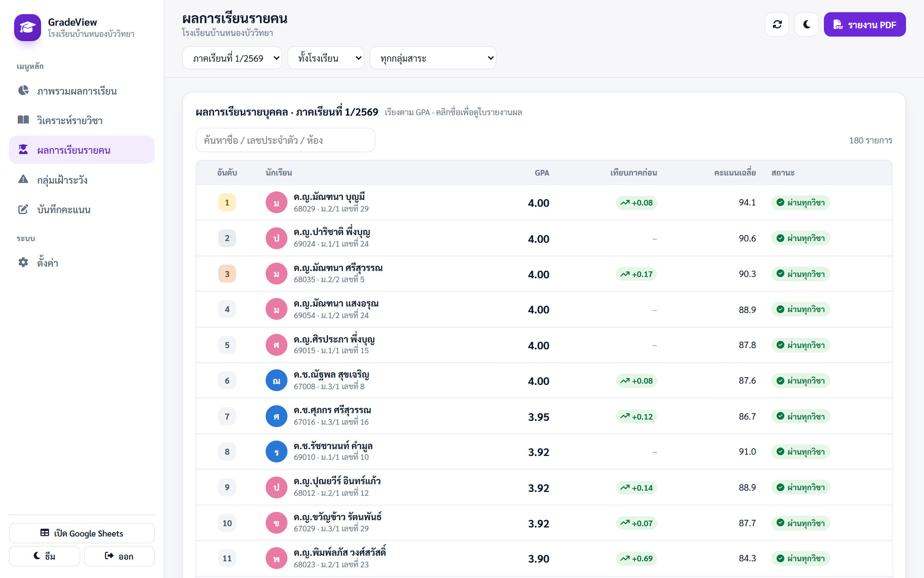Open the report for ด.ญ.ปาริชาติ พึ่งบุญ
Image resolution: width=924 pixels, height=578 pixels.
coord(332,232)
